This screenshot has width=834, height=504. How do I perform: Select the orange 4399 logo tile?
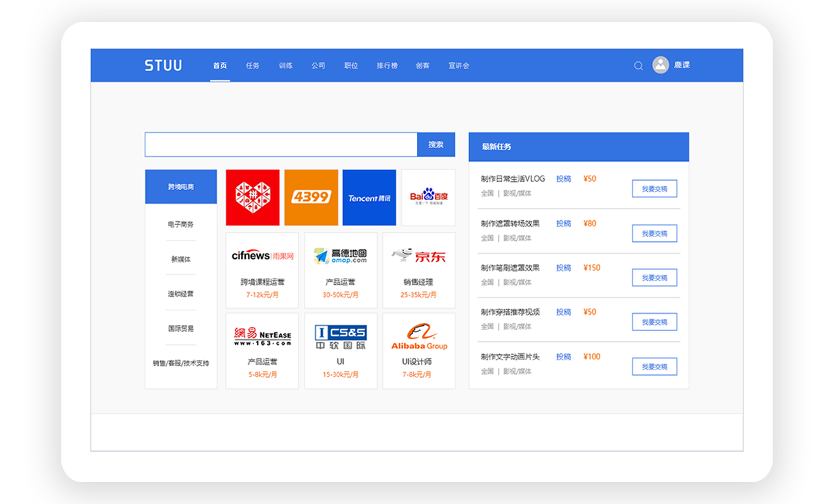point(311,197)
